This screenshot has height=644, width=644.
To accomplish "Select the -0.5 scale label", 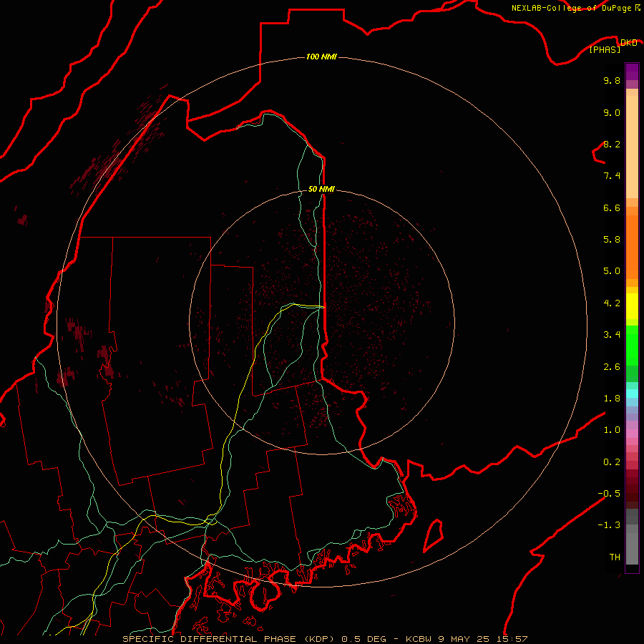I will (609, 493).
